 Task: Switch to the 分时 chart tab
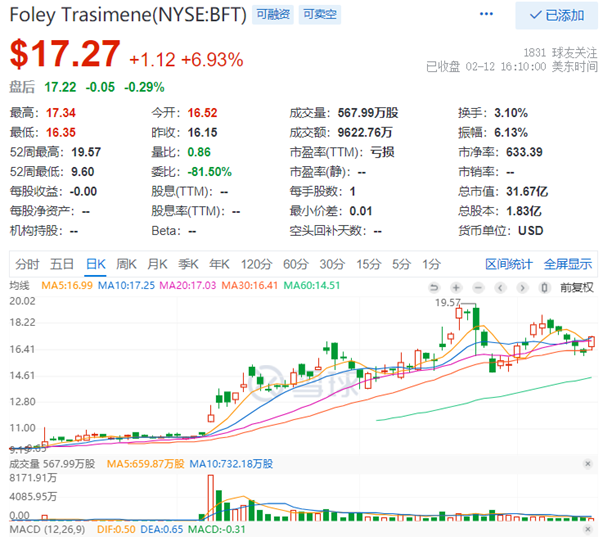(27, 264)
